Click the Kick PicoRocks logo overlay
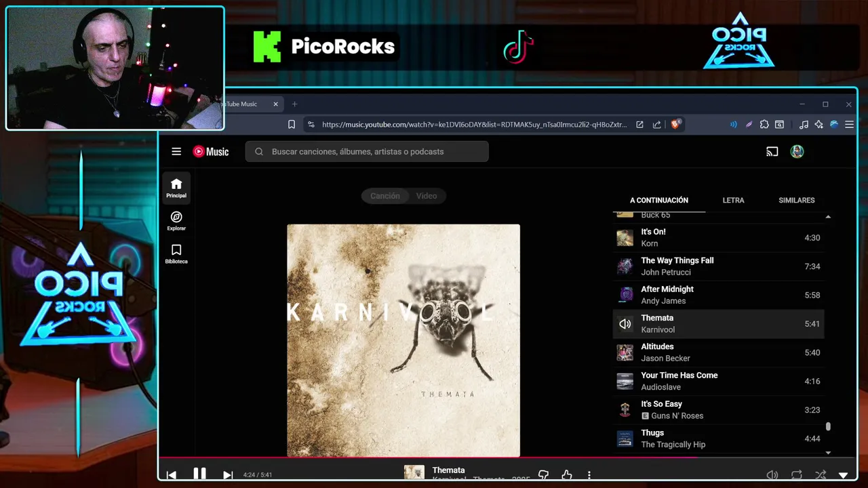Viewport: 868px width, 488px height. pyautogui.click(x=324, y=47)
